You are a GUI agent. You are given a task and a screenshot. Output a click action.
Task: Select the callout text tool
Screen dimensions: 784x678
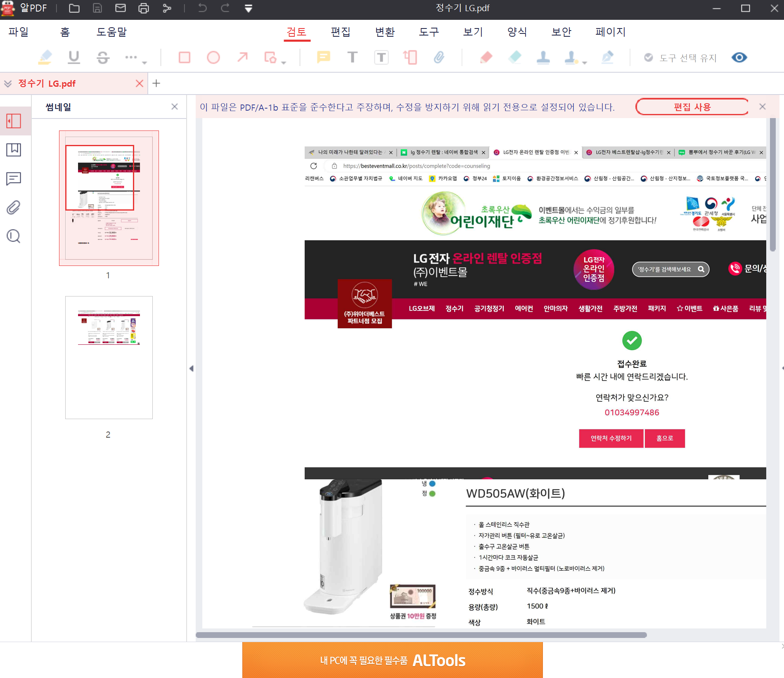click(x=410, y=57)
